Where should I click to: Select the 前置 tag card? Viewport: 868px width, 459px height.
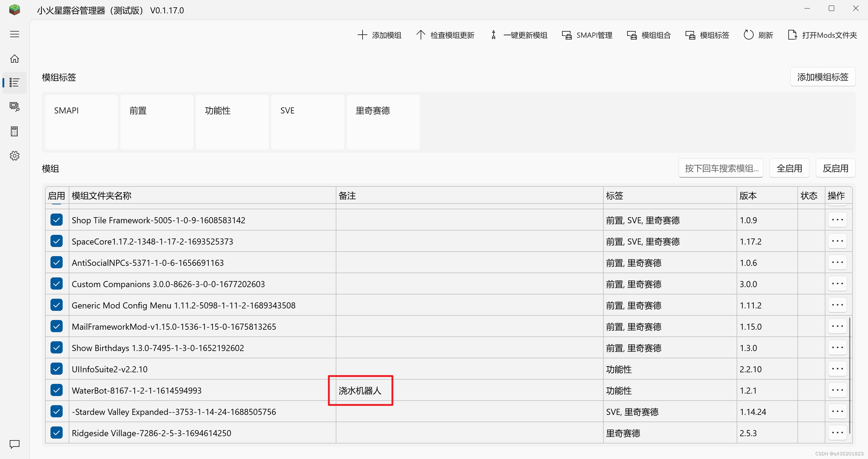[x=157, y=122]
